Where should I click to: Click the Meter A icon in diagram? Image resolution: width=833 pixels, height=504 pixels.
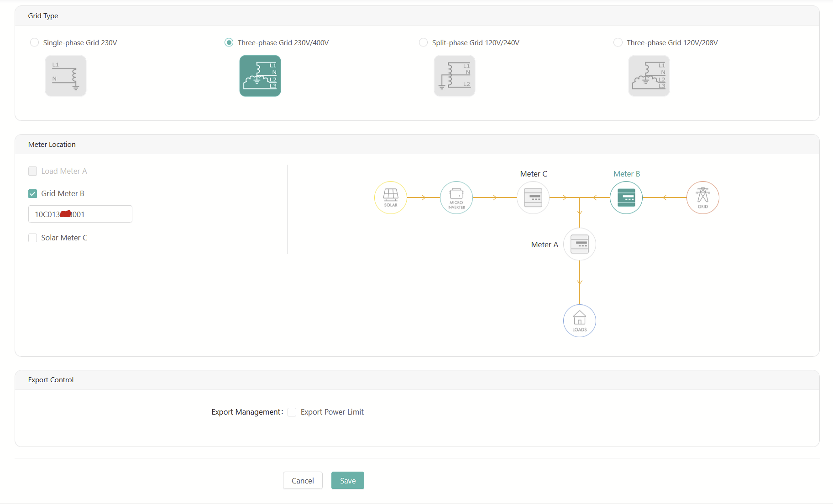580,244
